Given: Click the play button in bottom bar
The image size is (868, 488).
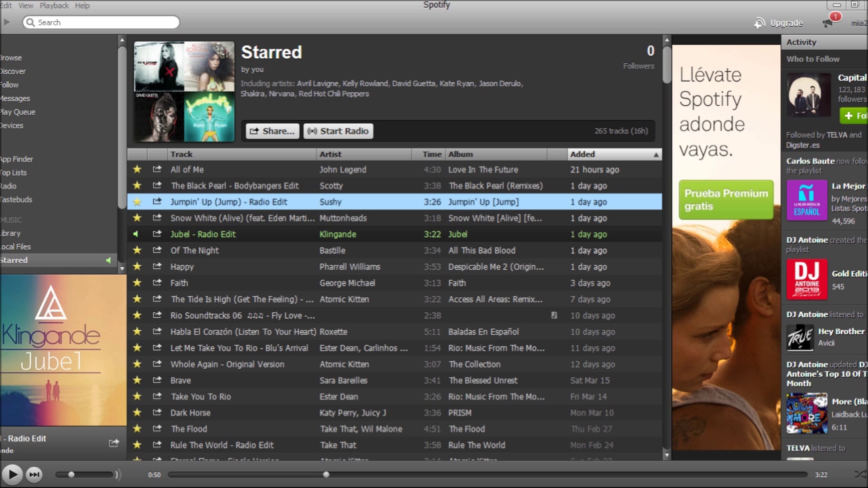Looking at the screenshot, I should pos(12,474).
